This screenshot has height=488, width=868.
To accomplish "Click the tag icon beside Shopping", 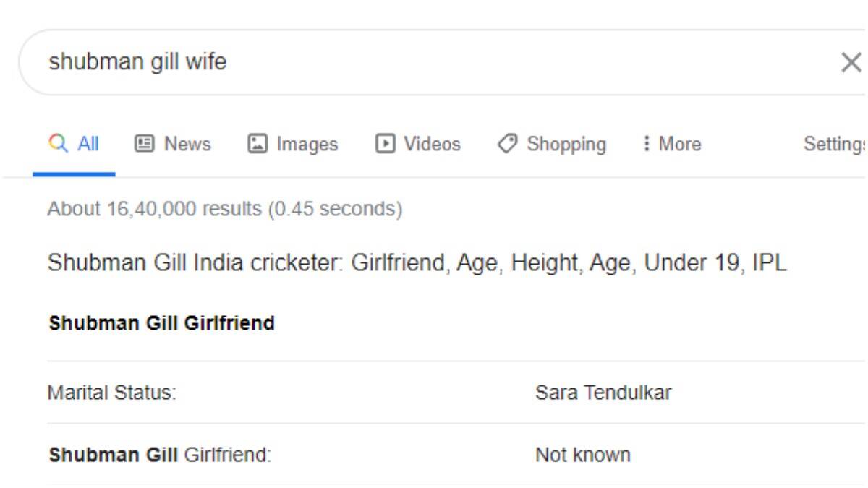I will [x=507, y=144].
